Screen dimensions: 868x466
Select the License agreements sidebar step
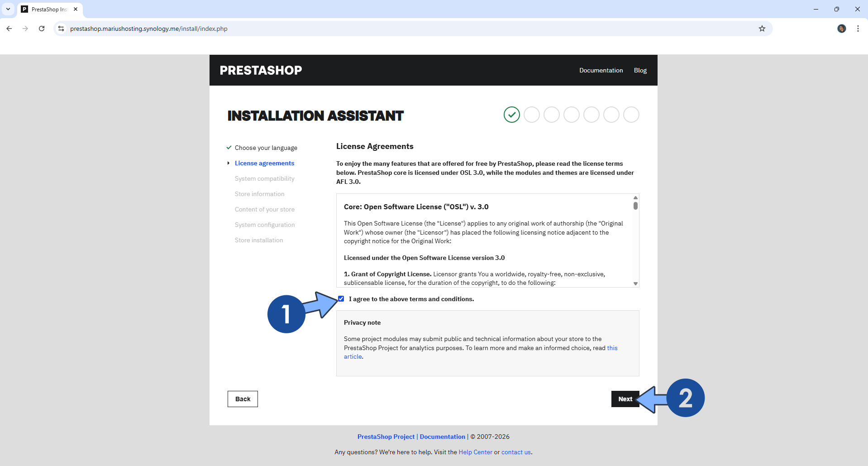[265, 163]
